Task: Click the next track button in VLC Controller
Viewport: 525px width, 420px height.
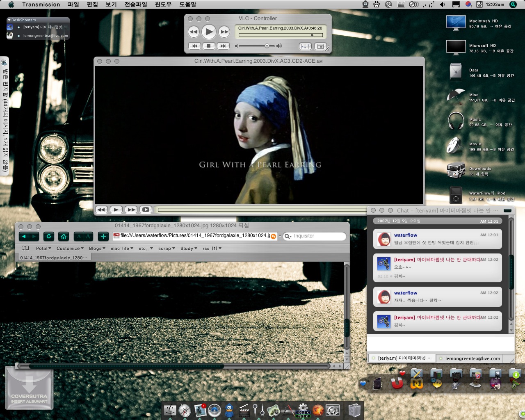Action: tap(223, 46)
